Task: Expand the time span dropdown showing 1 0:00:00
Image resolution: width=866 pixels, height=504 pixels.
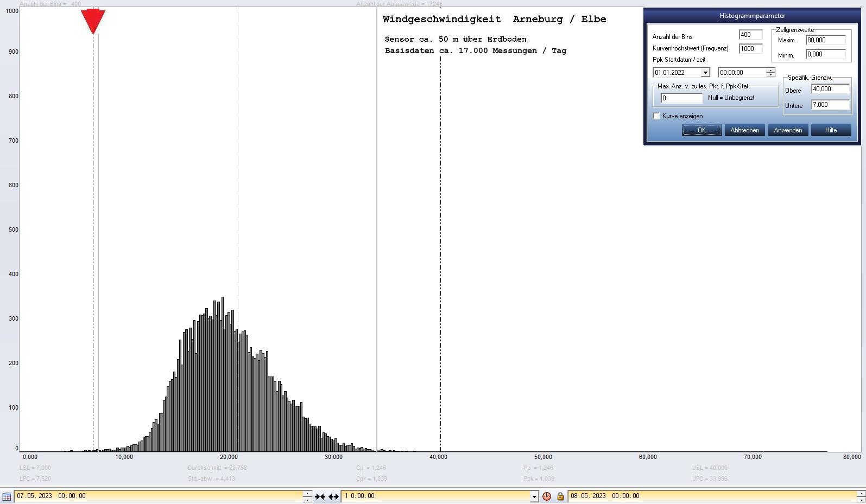Action: coord(534,496)
